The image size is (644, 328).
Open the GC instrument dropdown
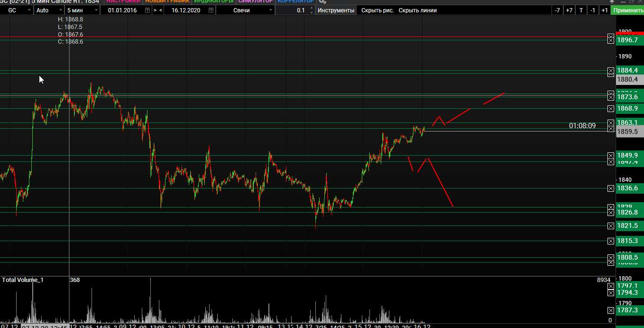pyautogui.click(x=17, y=10)
